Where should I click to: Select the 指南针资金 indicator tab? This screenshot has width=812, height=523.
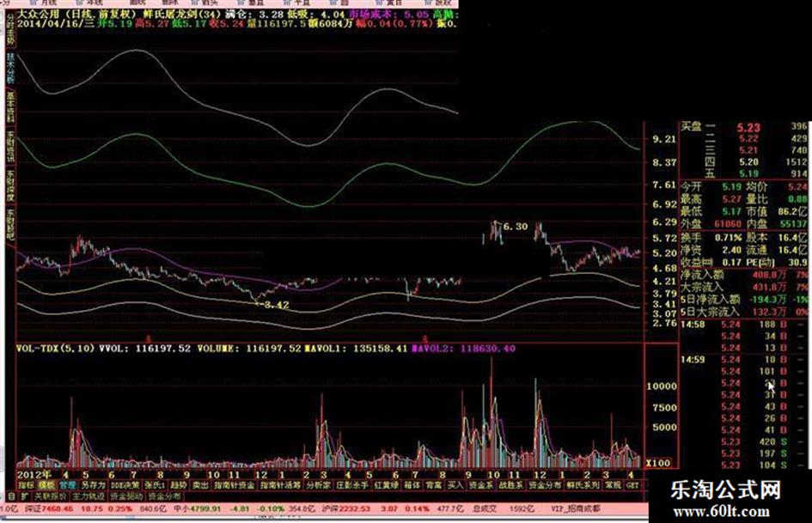234,485
